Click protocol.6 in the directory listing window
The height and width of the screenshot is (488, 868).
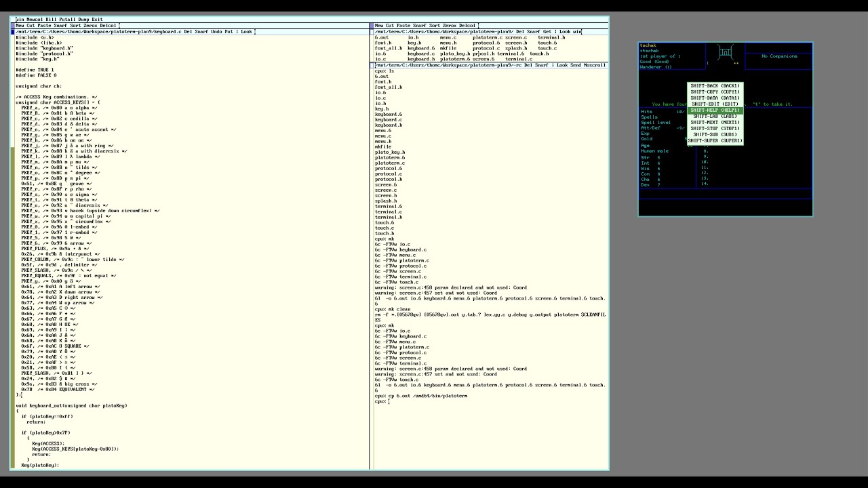coord(486,43)
